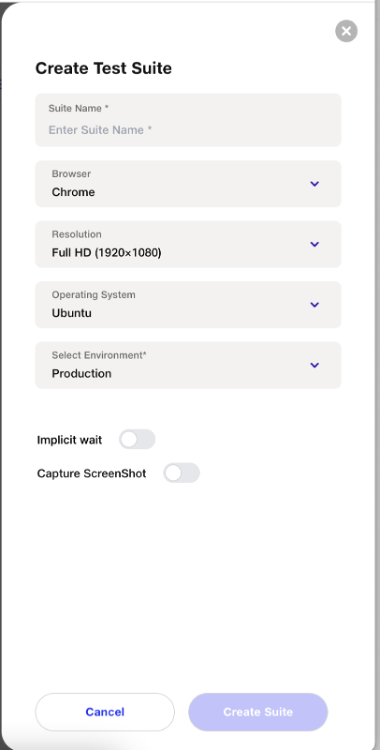The width and height of the screenshot is (381, 750).
Task: Click the Suite Name * field label
Action: point(78,108)
